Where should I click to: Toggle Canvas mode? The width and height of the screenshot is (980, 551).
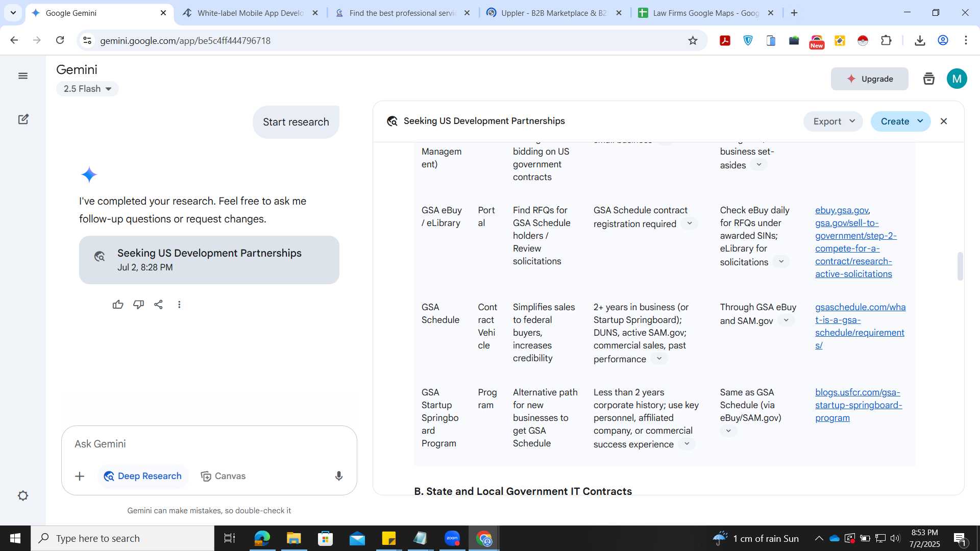(x=223, y=476)
